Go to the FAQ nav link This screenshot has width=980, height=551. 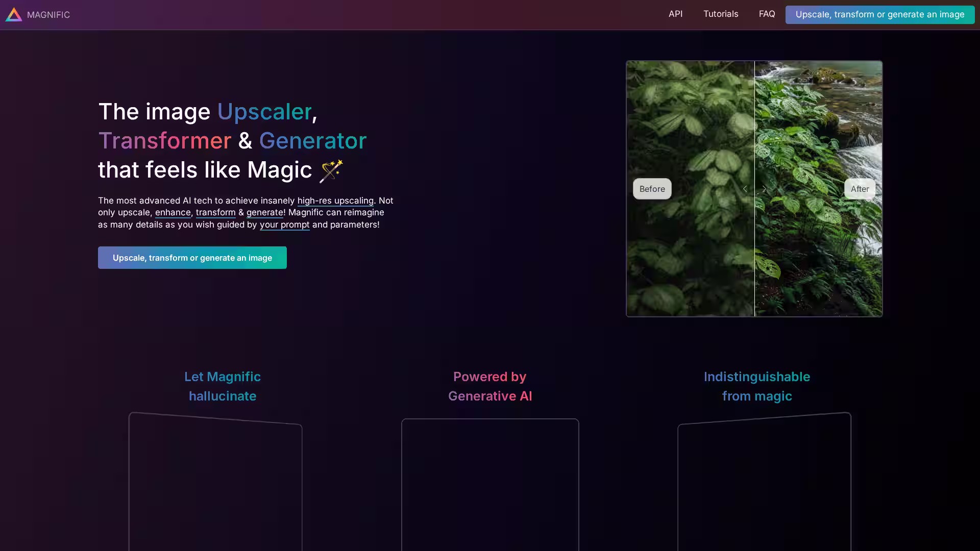767,14
